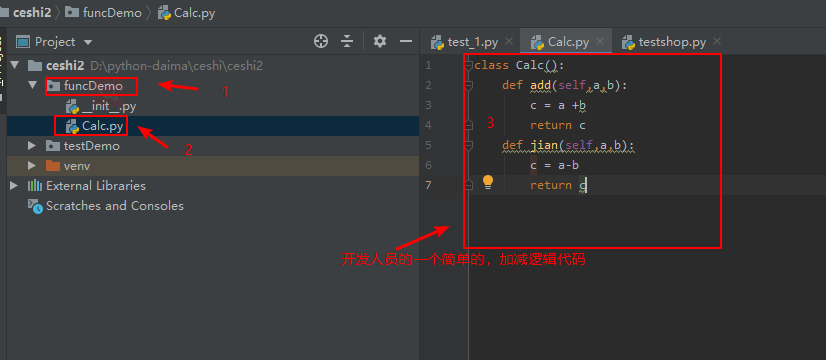Image resolution: width=826 pixels, height=360 pixels.
Task: Open Project panel settings gear
Action: tap(380, 41)
